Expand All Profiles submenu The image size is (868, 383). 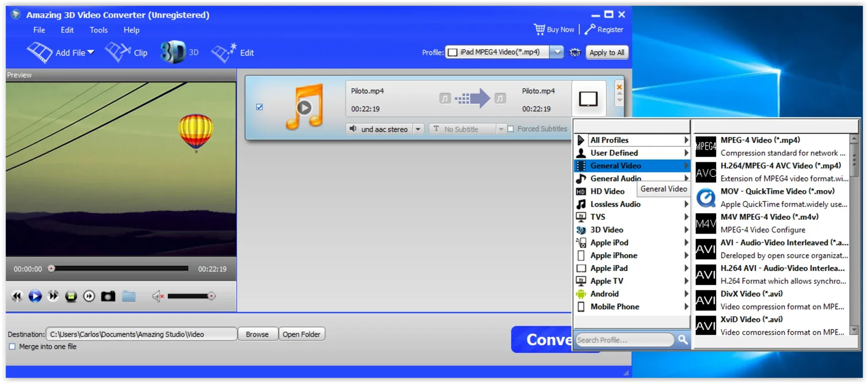click(632, 140)
